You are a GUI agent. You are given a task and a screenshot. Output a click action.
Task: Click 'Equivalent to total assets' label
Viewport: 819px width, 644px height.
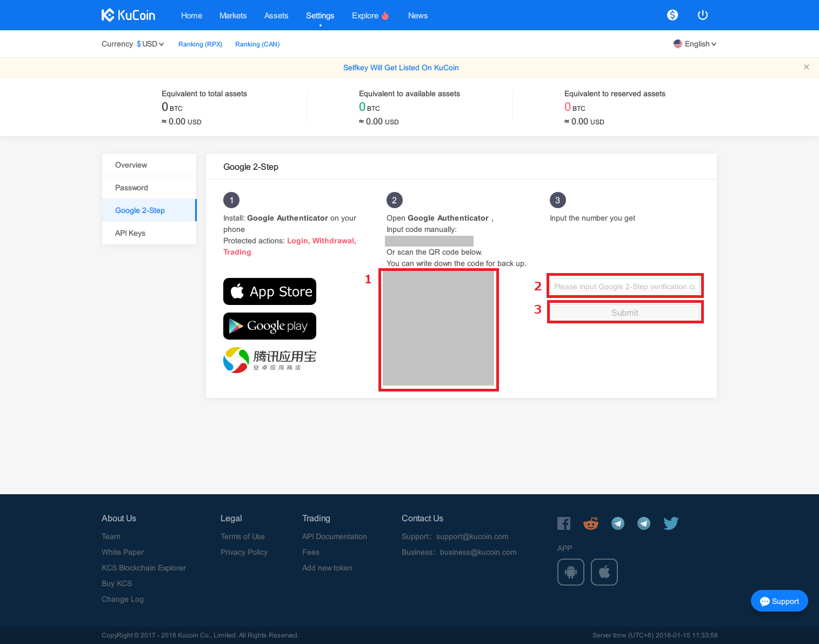click(x=204, y=94)
